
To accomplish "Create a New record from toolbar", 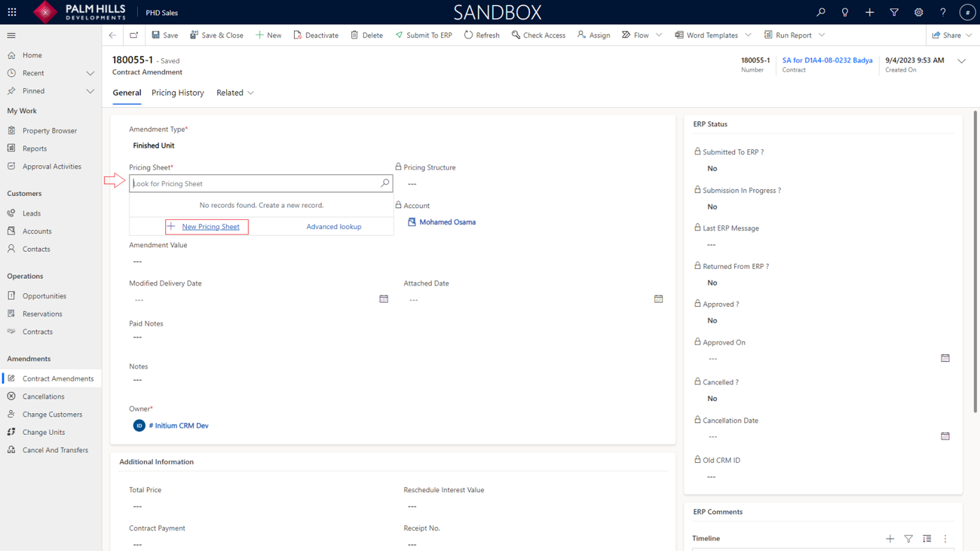I will 268,35.
